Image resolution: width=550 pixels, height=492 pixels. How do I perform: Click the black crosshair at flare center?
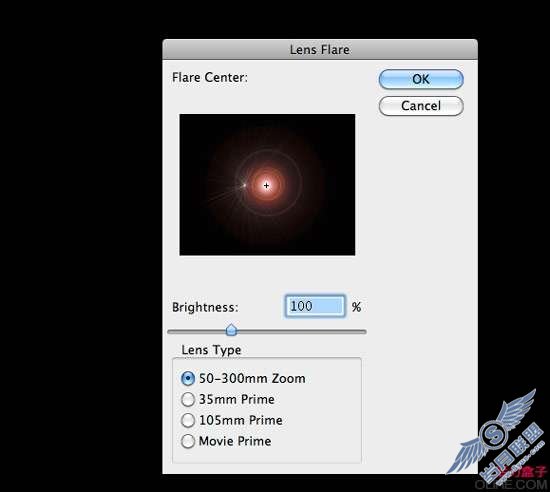point(266,185)
